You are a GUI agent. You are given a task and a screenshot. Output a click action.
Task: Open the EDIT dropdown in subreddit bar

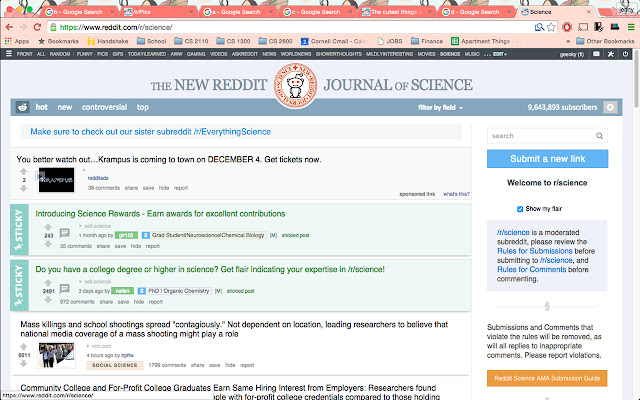click(500, 54)
